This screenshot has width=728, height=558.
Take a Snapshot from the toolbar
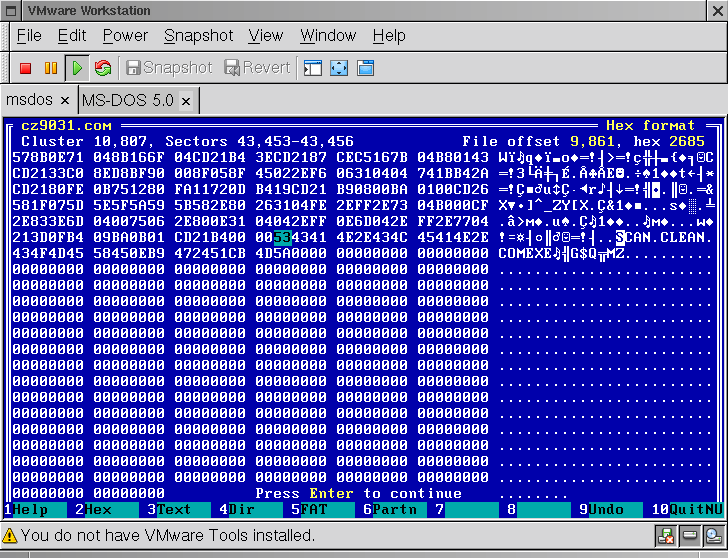point(169,68)
